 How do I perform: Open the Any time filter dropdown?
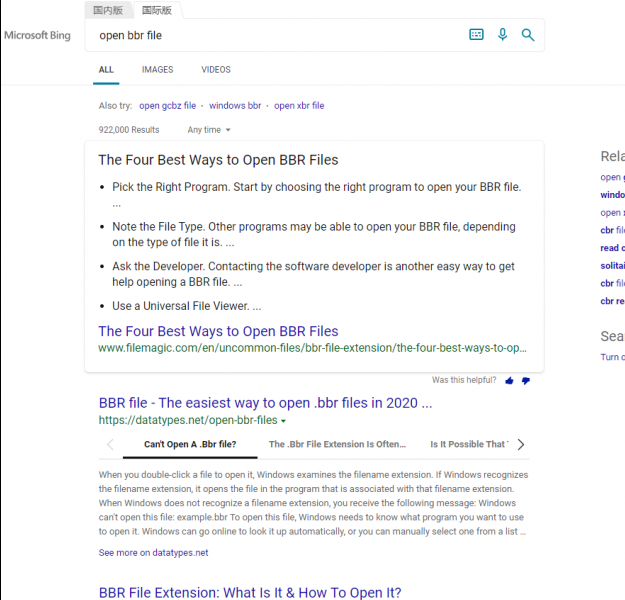(x=209, y=130)
